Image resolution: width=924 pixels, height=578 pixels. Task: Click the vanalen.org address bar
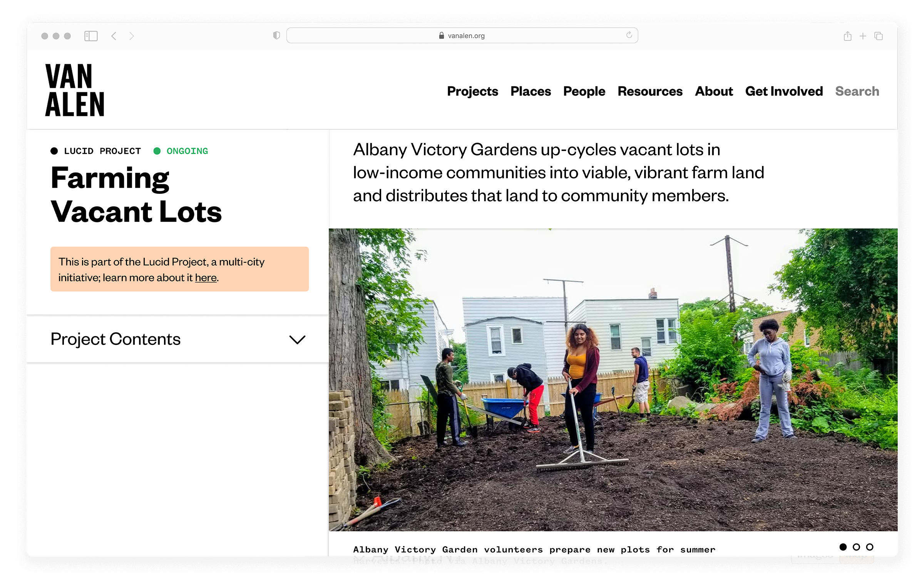tap(462, 35)
